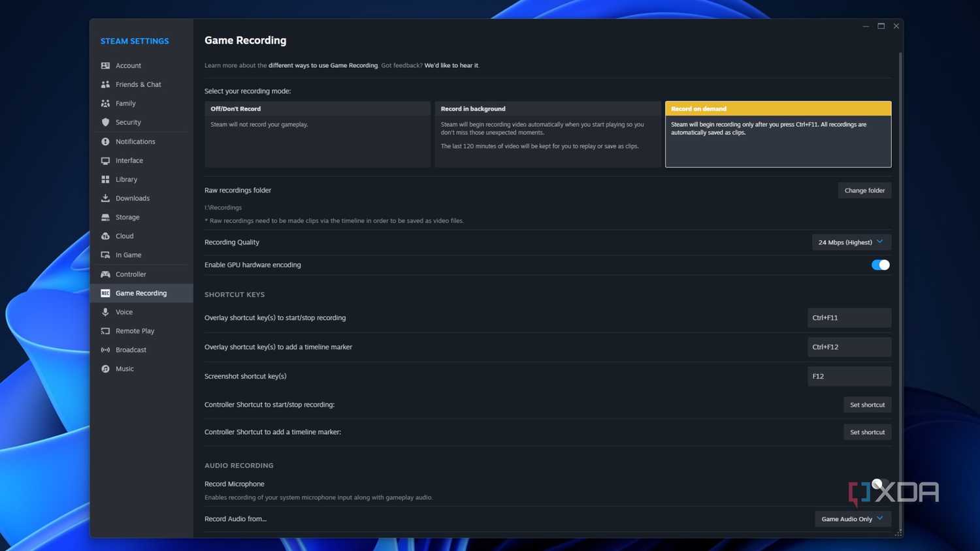Click the Voice microphone icon

[x=105, y=312]
